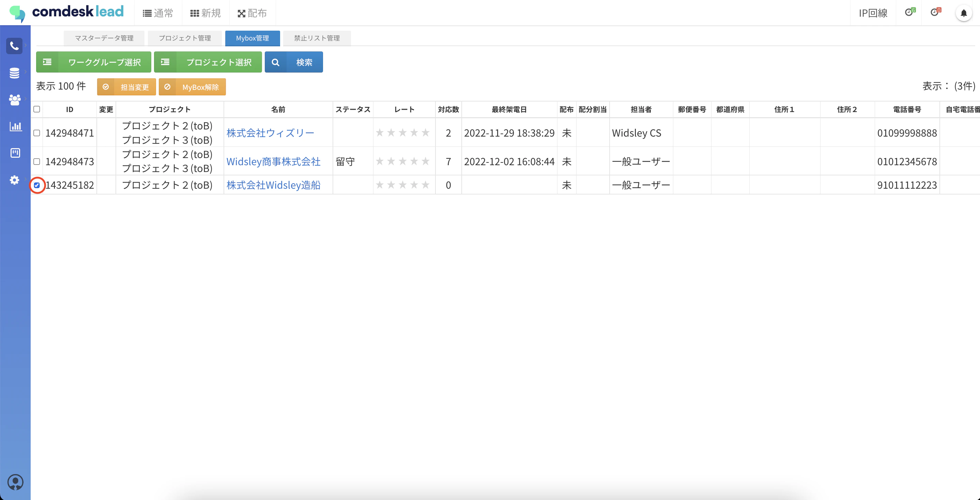
Task: Click the 配分割当 column header
Action: point(593,110)
